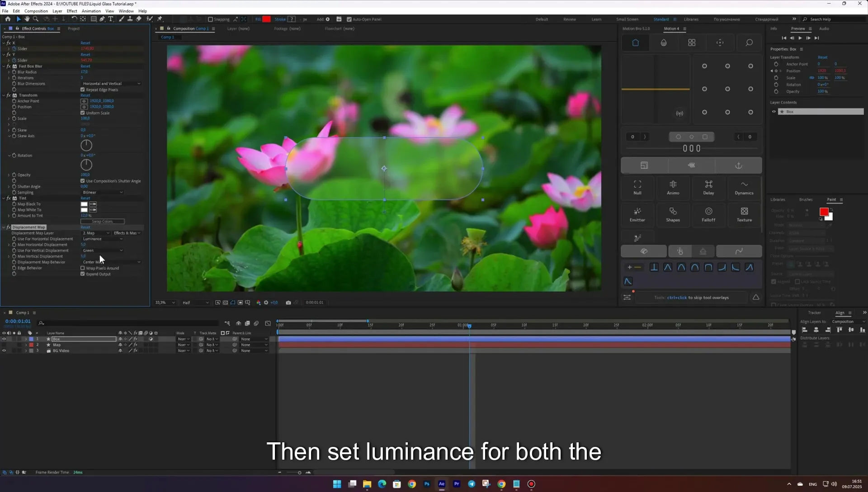Open the Emitter tool in Motion panel
Screen dimensions: 868x492
637,214
